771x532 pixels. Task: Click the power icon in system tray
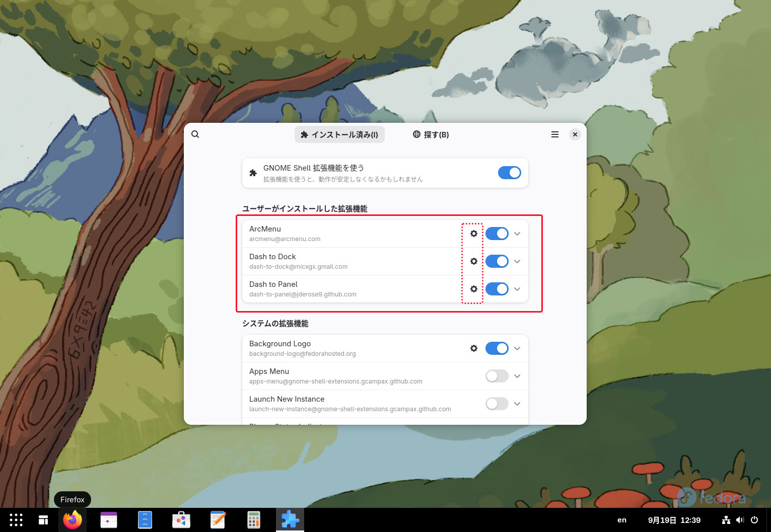754,520
